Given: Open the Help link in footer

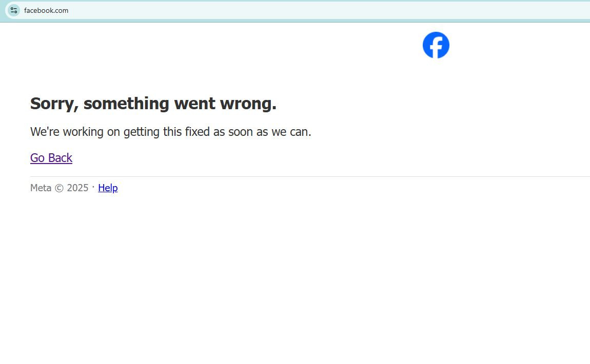Looking at the screenshot, I should (x=108, y=188).
